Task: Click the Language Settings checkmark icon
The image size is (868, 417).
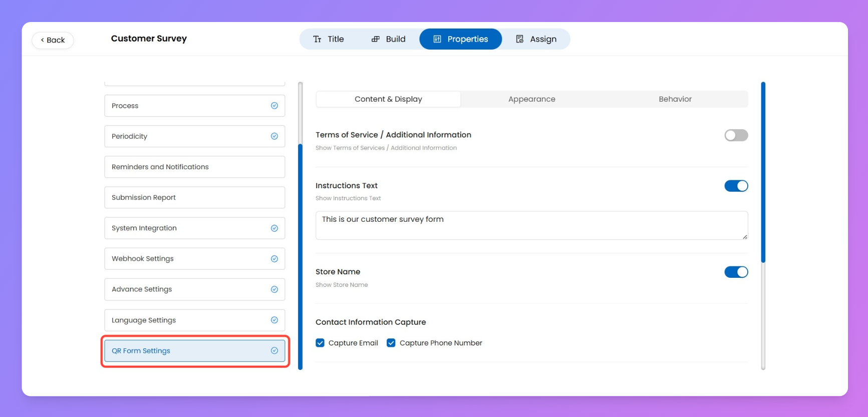Action: [274, 320]
